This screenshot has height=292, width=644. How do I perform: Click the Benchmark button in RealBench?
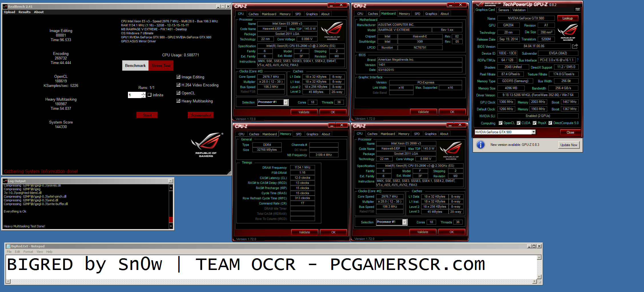point(135,65)
